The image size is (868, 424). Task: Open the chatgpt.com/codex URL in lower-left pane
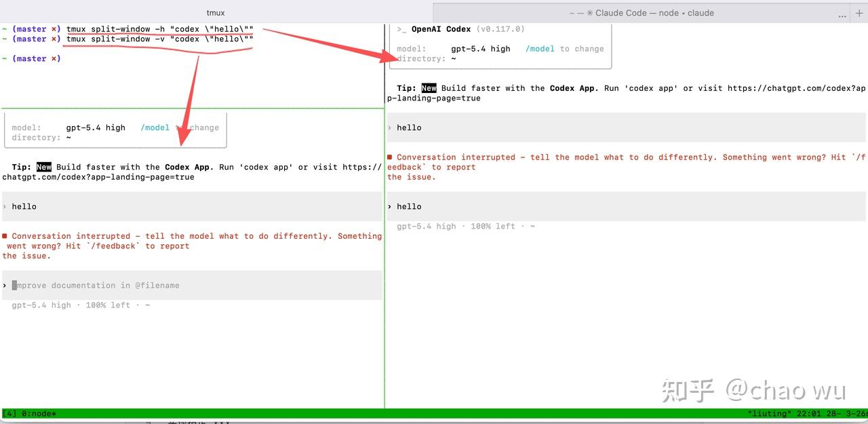coord(192,172)
